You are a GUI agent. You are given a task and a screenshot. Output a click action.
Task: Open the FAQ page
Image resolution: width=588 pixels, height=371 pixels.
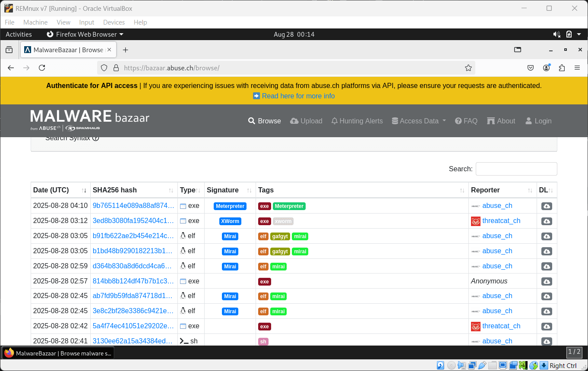[x=466, y=121]
